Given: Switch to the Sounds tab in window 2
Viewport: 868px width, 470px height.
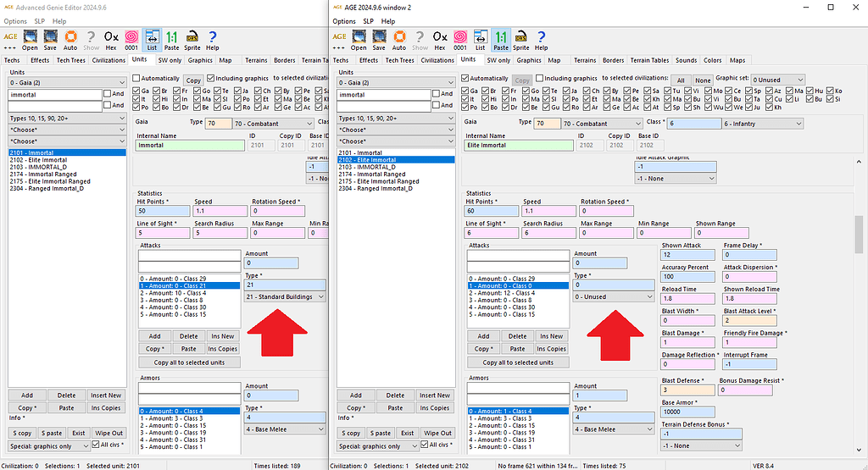Looking at the screenshot, I should point(686,60).
